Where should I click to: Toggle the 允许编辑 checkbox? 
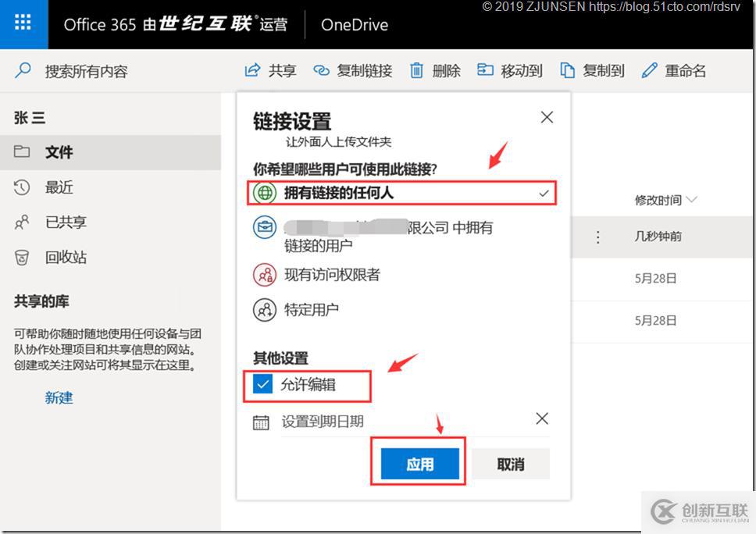pyautogui.click(x=262, y=384)
